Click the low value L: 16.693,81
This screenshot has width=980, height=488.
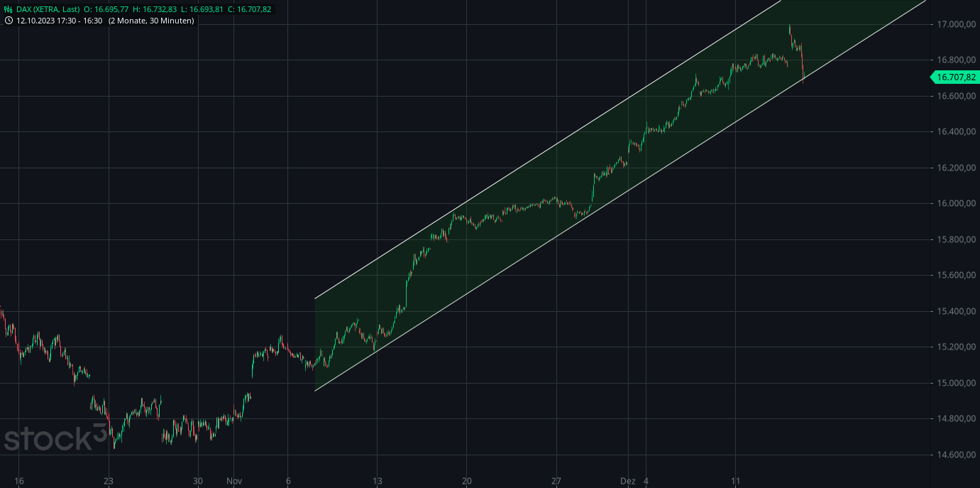[x=202, y=10]
